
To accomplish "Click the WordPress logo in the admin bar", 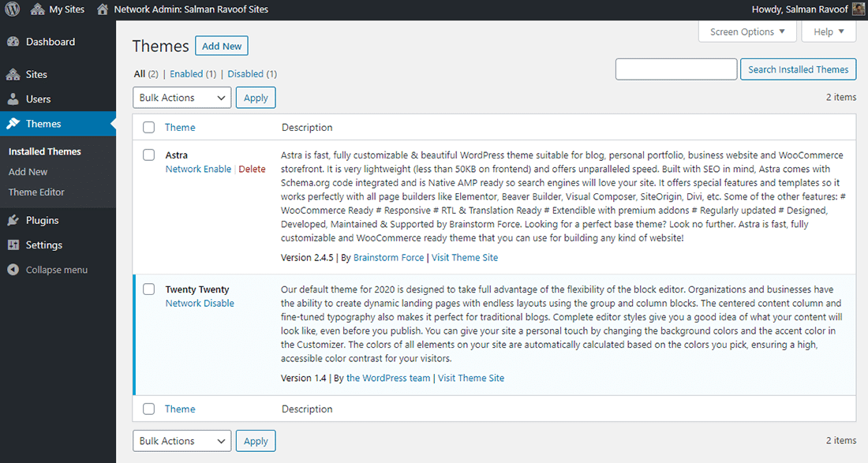I will point(11,9).
